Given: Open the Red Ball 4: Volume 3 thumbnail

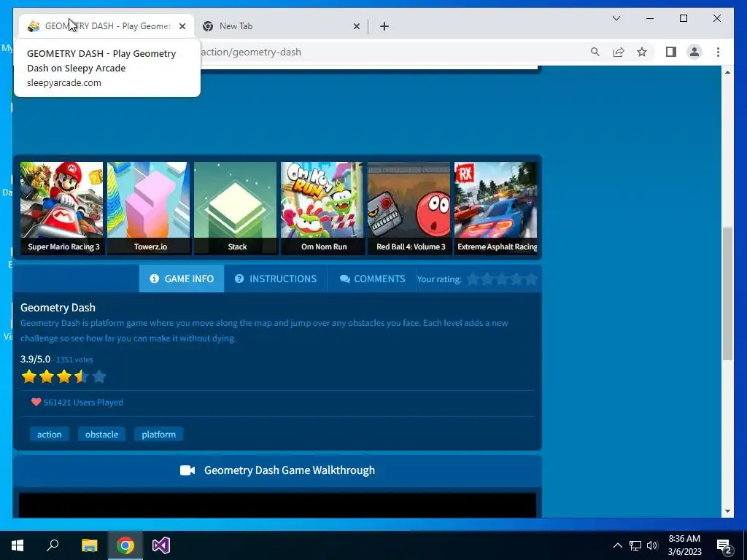Looking at the screenshot, I should tap(409, 208).
